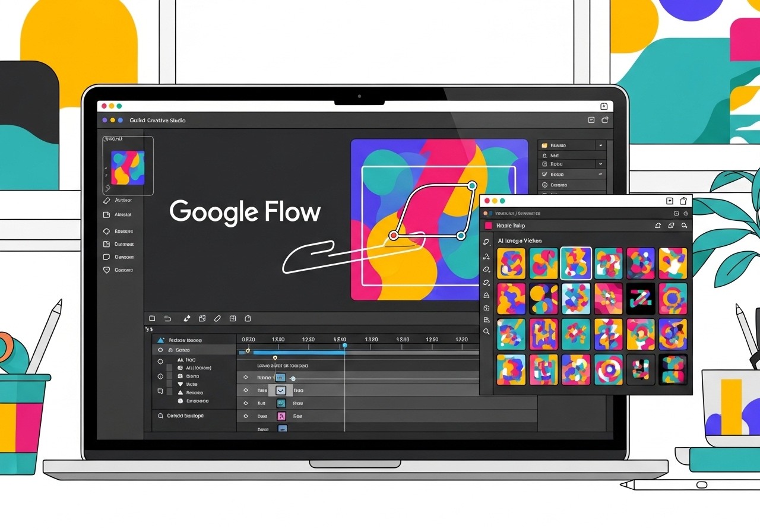This screenshot has height=532, width=760.
Task: Select the blue triangle layer header row
Action: click(184, 340)
